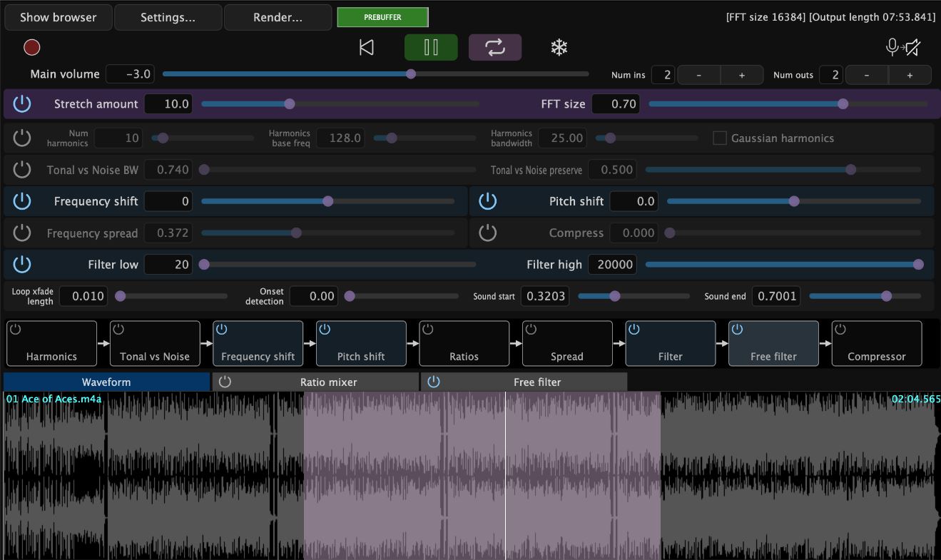Screen dimensions: 941x560
Task: Click the purple selected waveform region
Action: click(x=482, y=475)
